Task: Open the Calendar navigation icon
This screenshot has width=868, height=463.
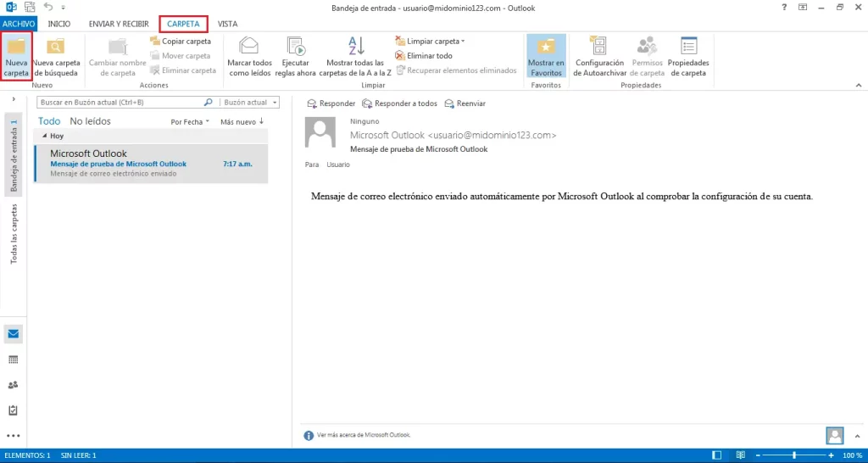Action: point(14,360)
